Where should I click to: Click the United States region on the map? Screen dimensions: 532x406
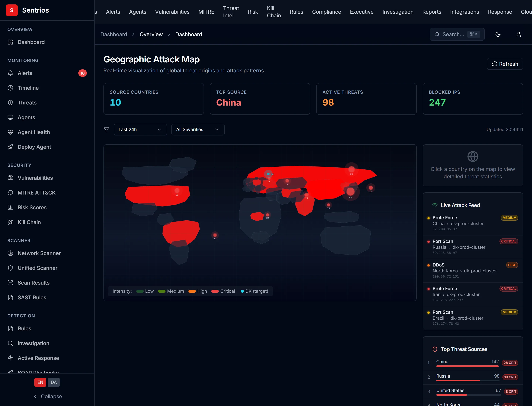click(157, 196)
